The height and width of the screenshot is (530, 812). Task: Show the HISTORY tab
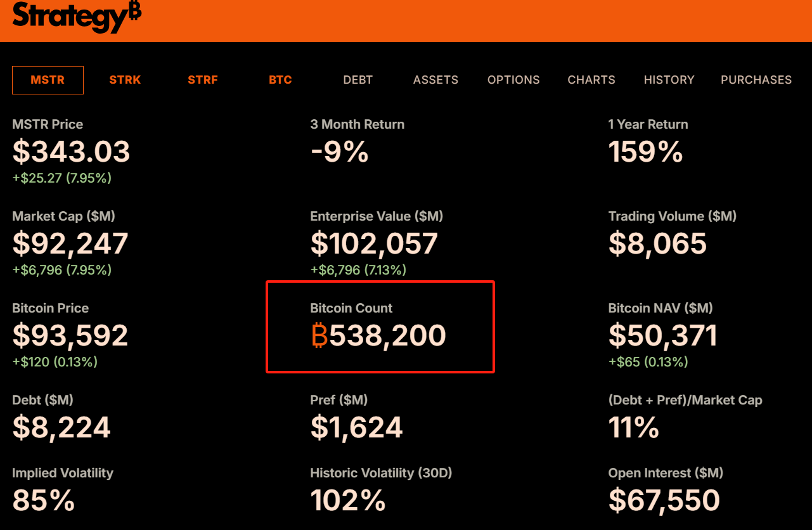point(669,80)
